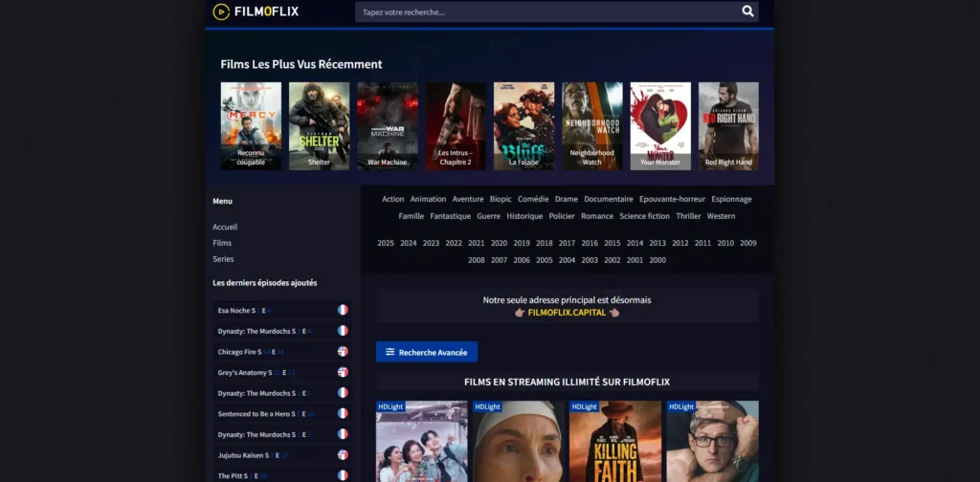Select the Drame genre
Screen dimensions: 980x482
(567, 199)
